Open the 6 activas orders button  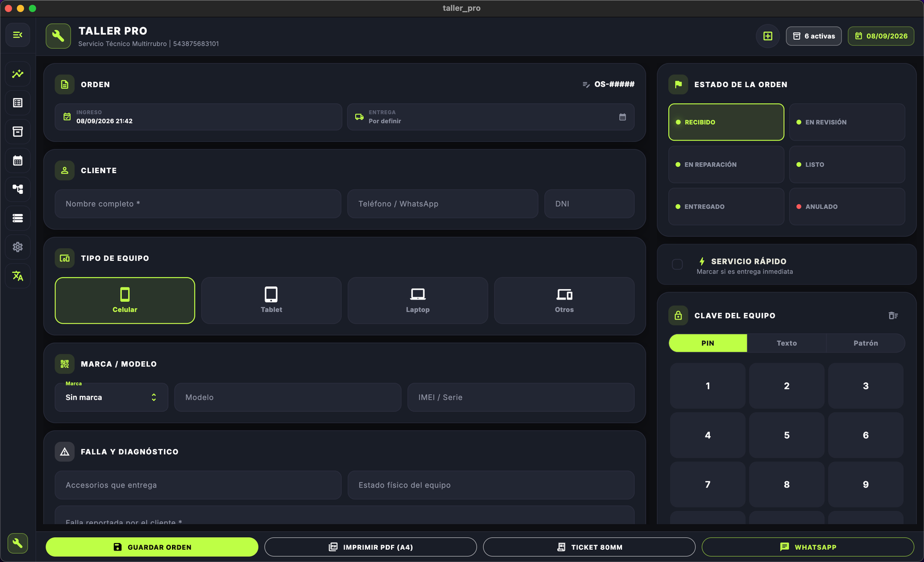[x=814, y=36]
